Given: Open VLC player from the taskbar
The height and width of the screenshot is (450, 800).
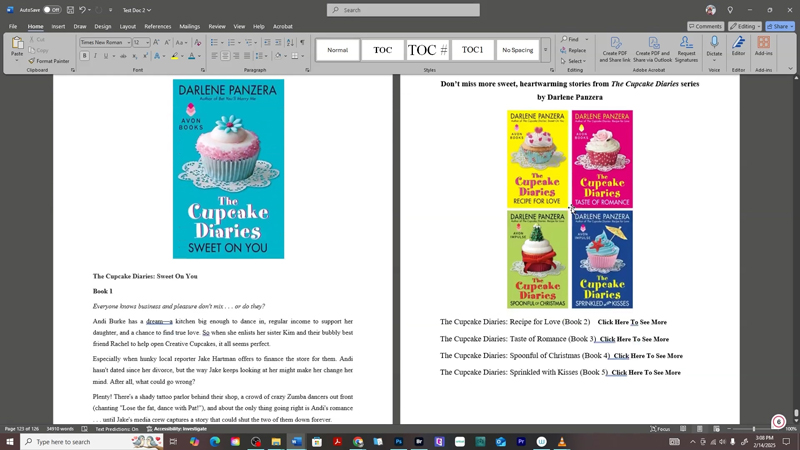Looking at the screenshot, I should (x=562, y=442).
